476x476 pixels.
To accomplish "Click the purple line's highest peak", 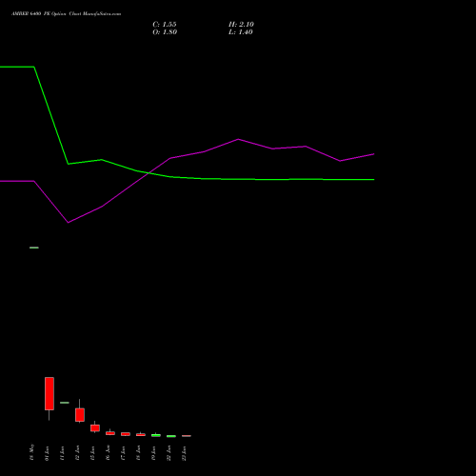I will click(x=238, y=139).
